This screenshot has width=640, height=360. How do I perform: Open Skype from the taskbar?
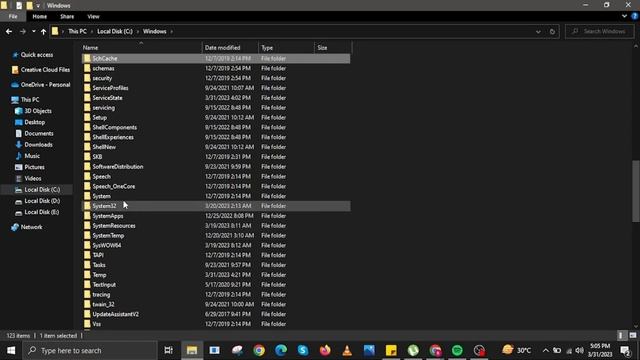[303, 351]
